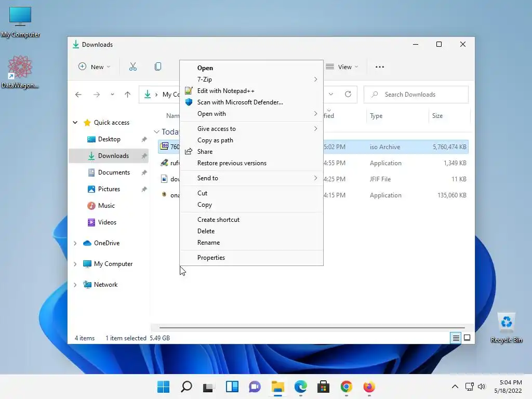532x399 pixels.
Task: Go forward with the right arrow
Action: pyautogui.click(x=97, y=95)
